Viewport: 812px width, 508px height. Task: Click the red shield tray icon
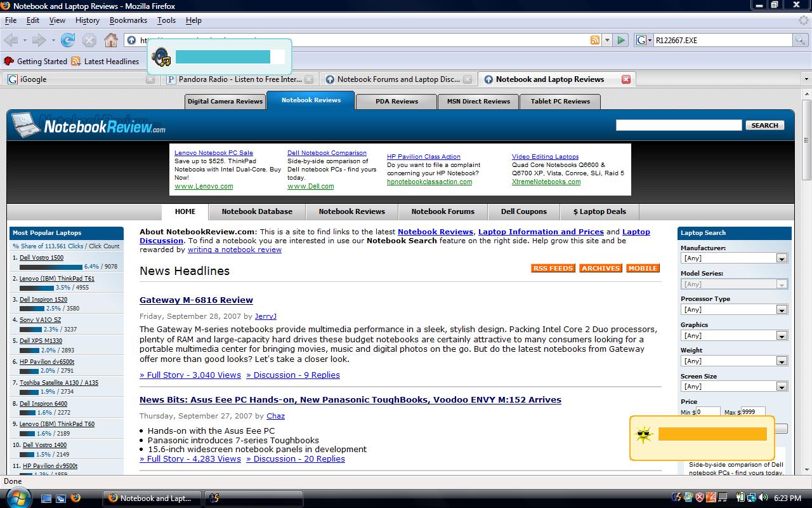pyautogui.click(x=700, y=498)
